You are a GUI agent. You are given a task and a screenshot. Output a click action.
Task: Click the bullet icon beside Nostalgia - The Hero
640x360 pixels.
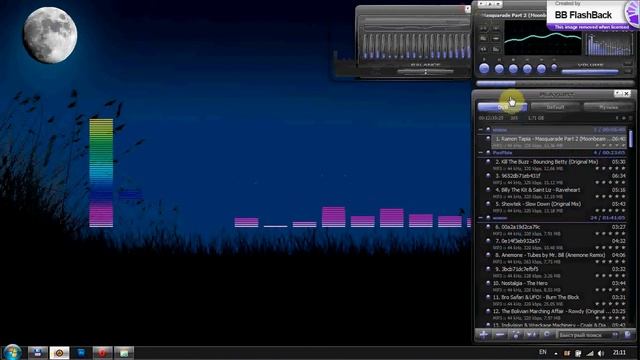(488, 283)
